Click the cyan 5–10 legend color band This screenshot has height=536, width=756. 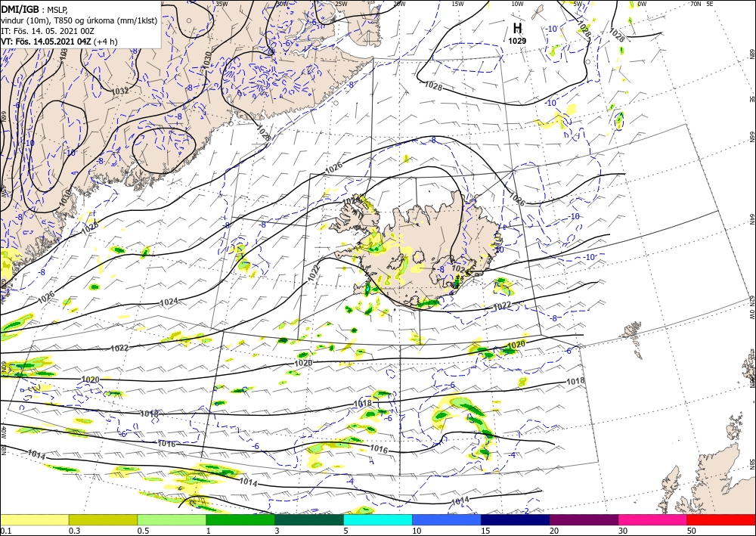pos(378,519)
